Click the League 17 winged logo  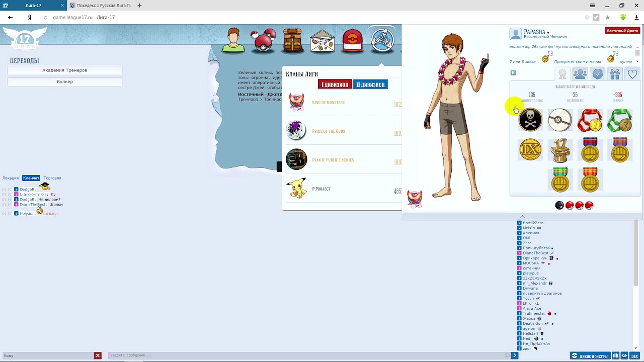click(25, 38)
